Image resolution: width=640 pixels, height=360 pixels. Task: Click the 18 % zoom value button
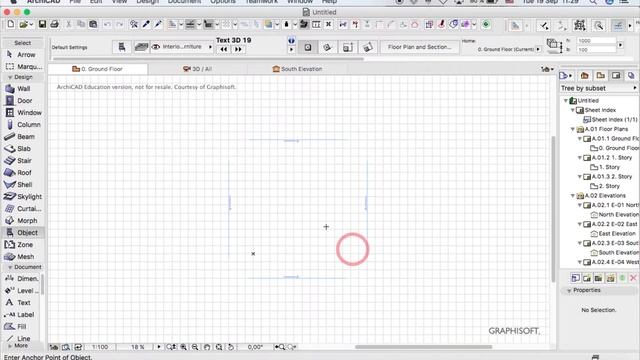pos(138,347)
